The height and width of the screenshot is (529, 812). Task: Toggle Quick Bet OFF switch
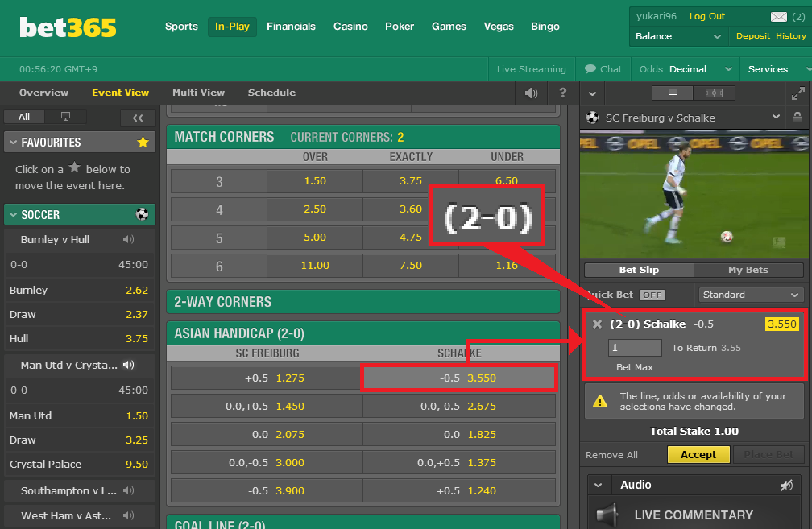pyautogui.click(x=652, y=295)
